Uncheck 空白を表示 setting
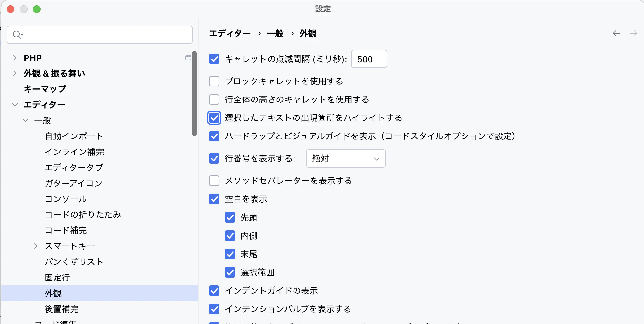The height and width of the screenshot is (324, 644). 214,199
